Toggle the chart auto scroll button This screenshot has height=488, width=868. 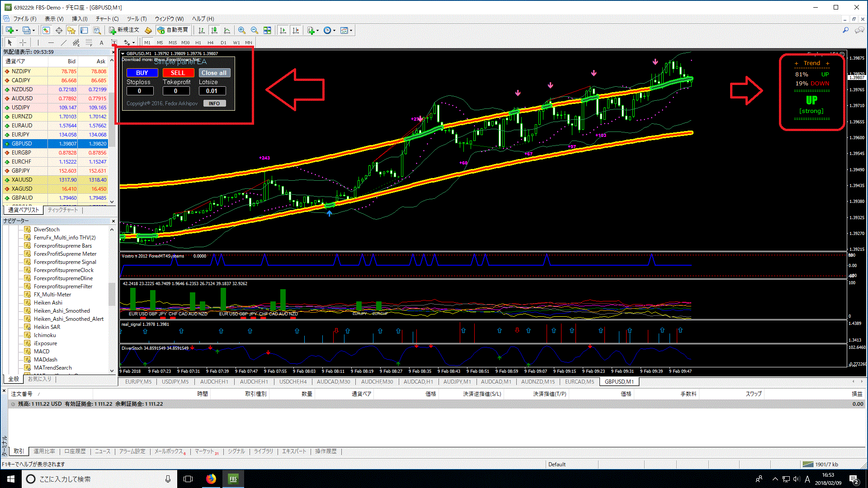pyautogui.click(x=283, y=30)
